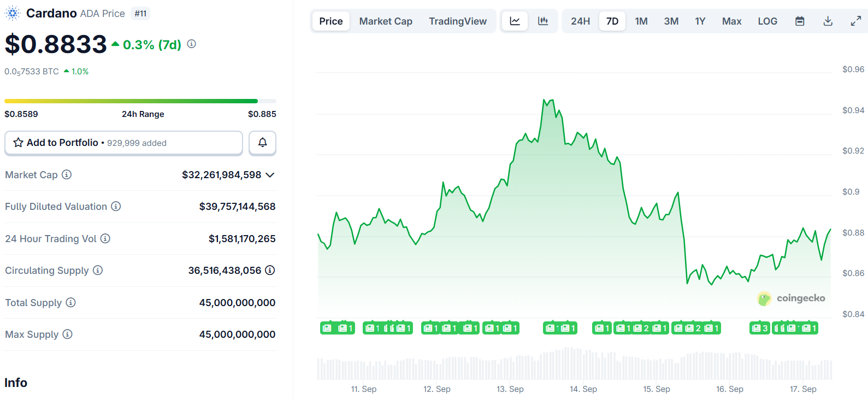The image size is (868, 399).
Task: Click the 45,000,000,000 Max Supply value
Action: tap(238, 335)
